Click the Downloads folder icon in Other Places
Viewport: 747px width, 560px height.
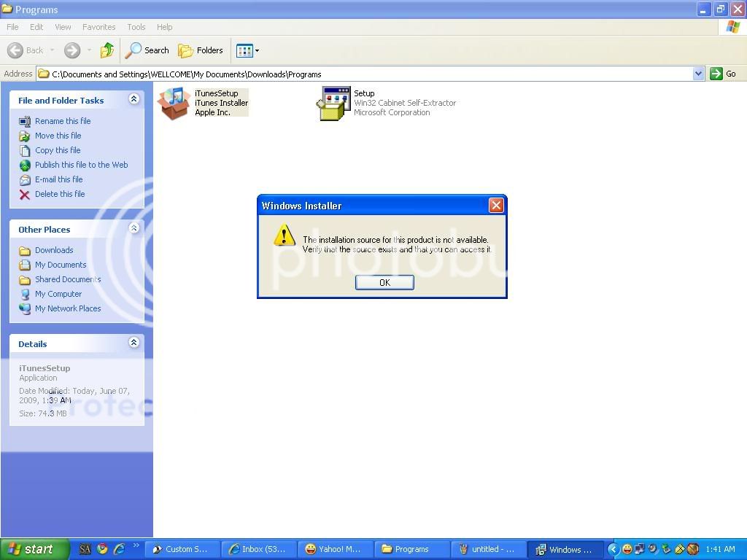(x=25, y=251)
